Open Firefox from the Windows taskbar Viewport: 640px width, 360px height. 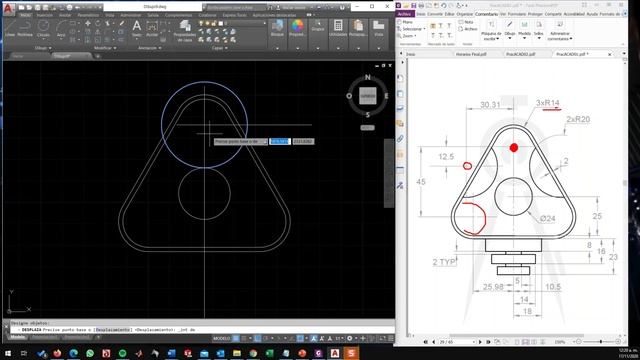[x=57, y=353]
